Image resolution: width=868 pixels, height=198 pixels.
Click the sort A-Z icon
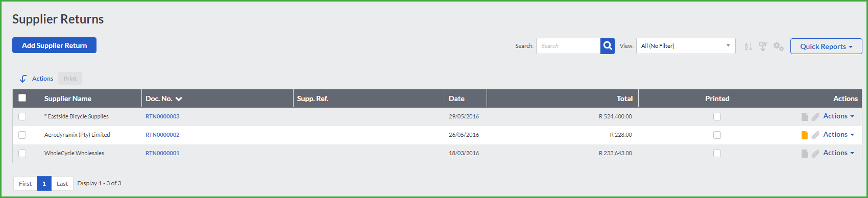tap(749, 46)
